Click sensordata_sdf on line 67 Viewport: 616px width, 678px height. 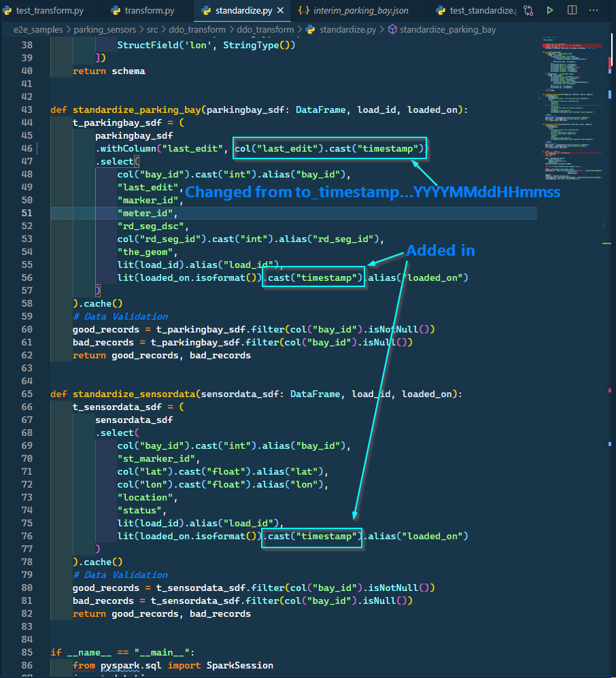pos(134,420)
